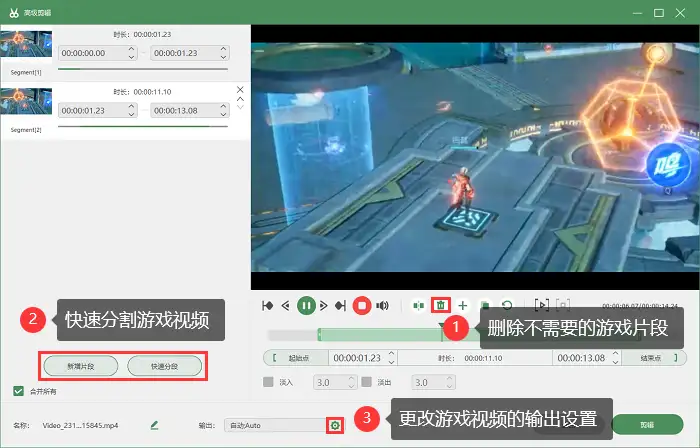Remove Segment[2] with its X icon

click(x=240, y=90)
